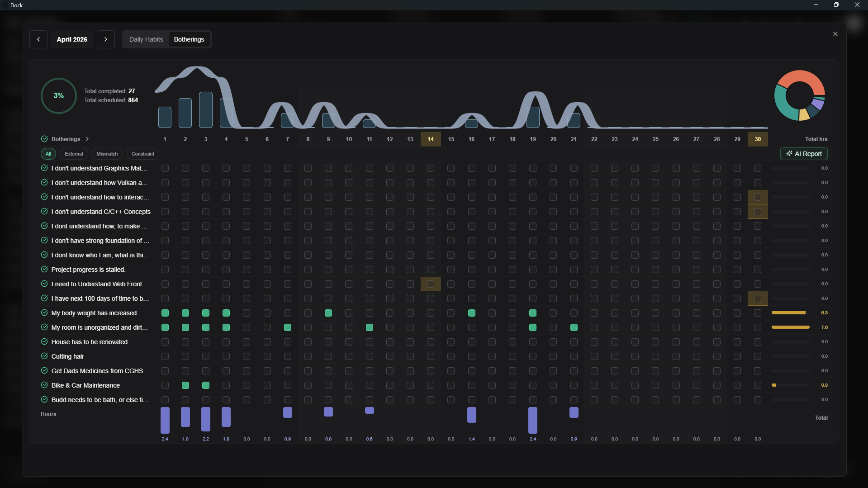
Task: Go to next month arrow
Action: pos(106,39)
